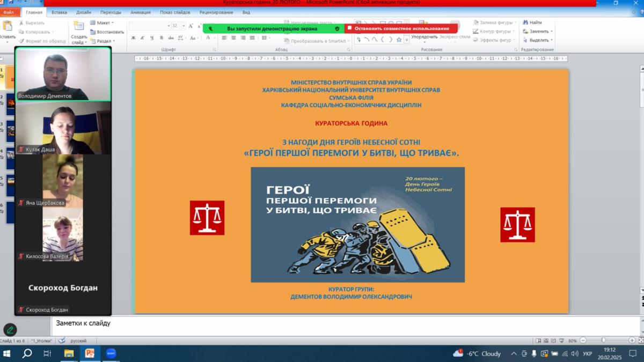This screenshot has width=644, height=362.
Task: Open Zoom from the Windows taskbar
Action: coord(111,353)
